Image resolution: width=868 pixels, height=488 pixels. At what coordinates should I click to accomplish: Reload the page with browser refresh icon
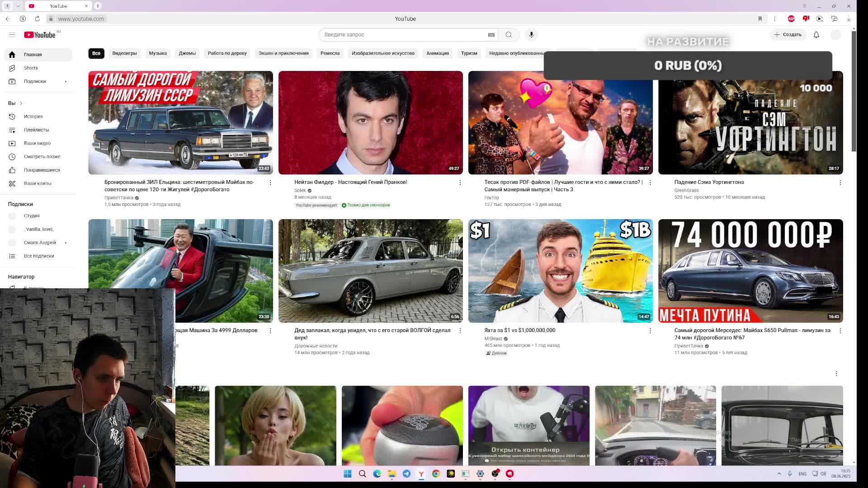(38, 19)
